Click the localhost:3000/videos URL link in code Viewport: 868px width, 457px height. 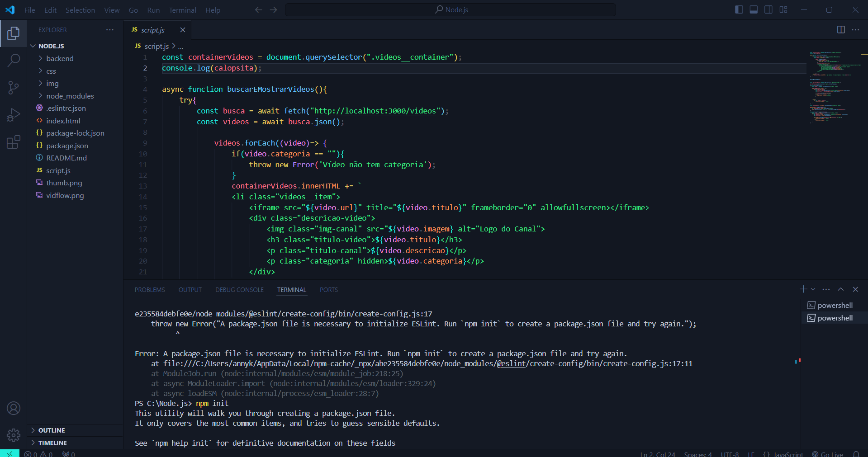(375, 111)
